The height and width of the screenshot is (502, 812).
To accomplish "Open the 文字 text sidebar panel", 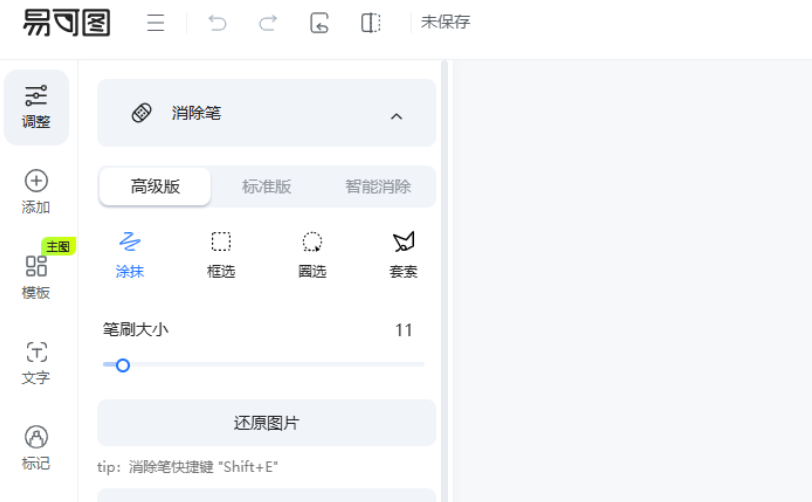I will [36, 363].
